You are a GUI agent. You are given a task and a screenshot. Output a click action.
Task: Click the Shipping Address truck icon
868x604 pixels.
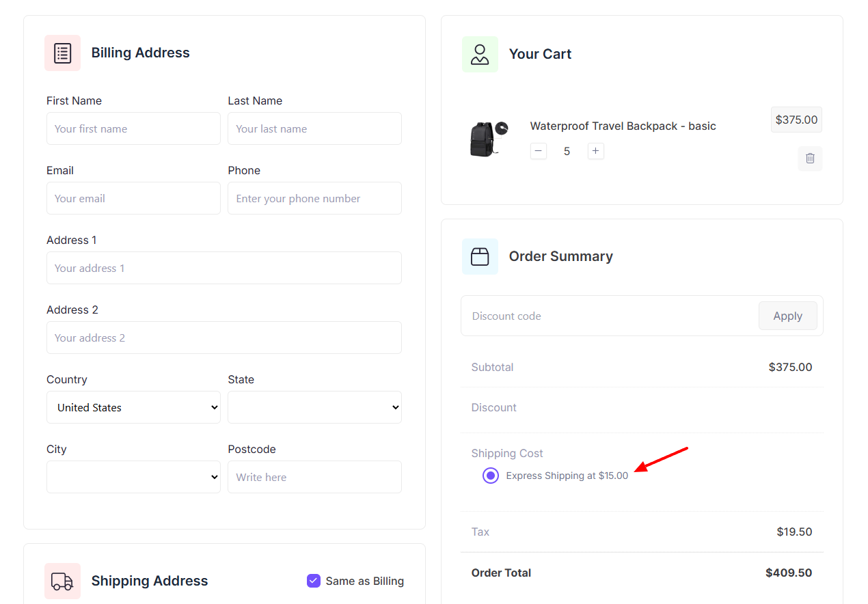coord(62,581)
